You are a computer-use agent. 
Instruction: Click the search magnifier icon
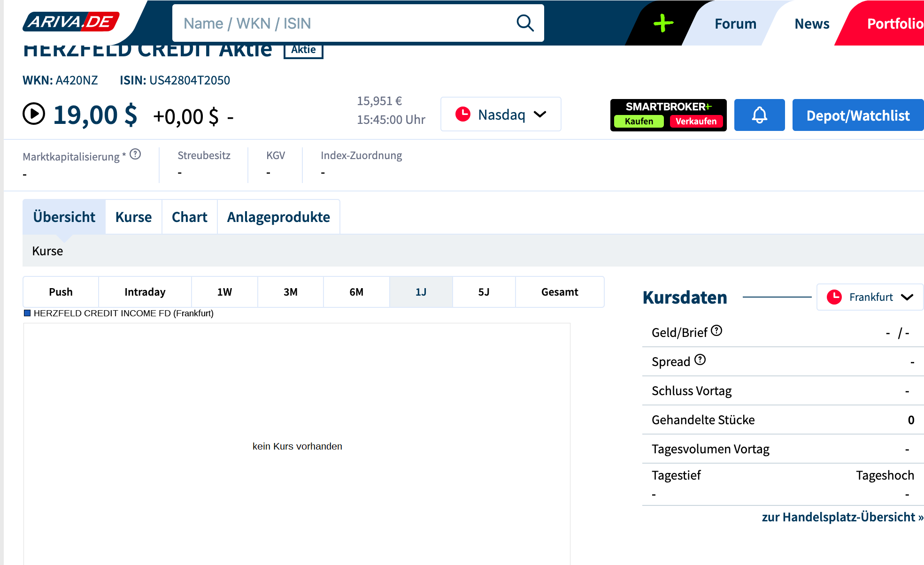[x=525, y=23]
